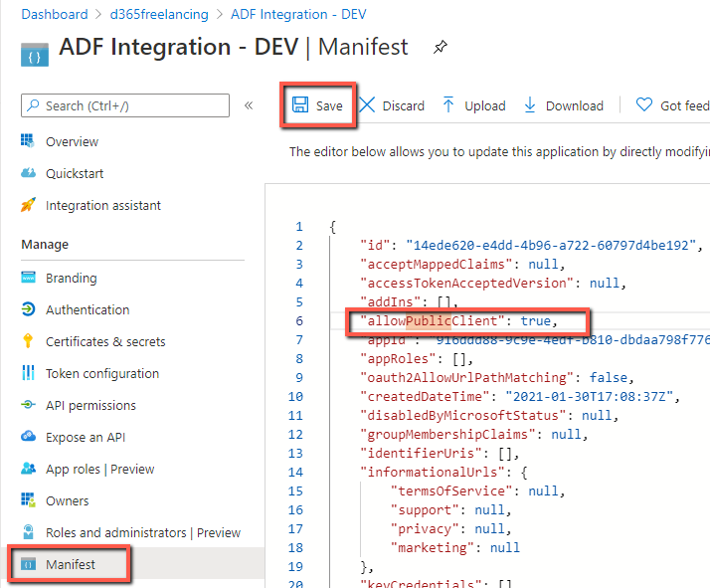Open App roles | Preview page

click(x=100, y=469)
